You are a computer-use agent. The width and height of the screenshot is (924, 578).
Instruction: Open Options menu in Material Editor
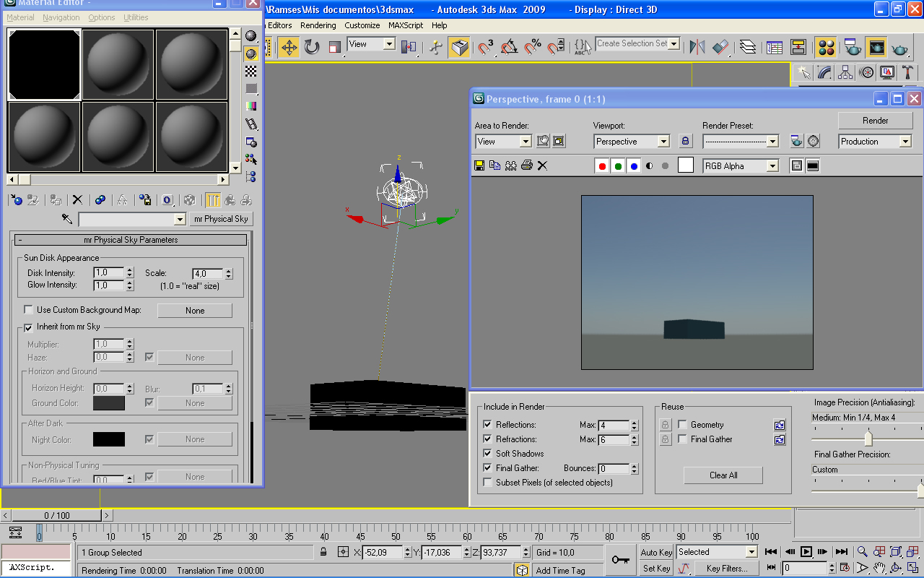click(102, 17)
